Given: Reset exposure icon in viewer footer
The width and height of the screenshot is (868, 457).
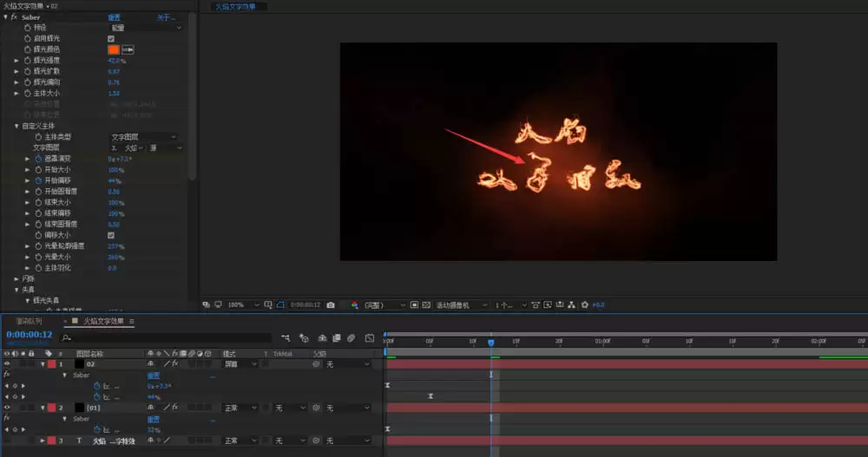Looking at the screenshot, I should coord(584,305).
